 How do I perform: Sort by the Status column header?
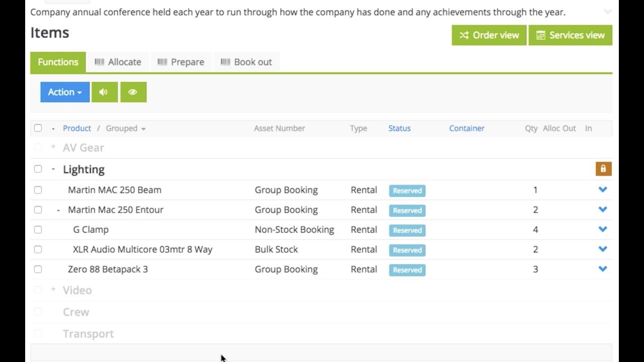399,128
